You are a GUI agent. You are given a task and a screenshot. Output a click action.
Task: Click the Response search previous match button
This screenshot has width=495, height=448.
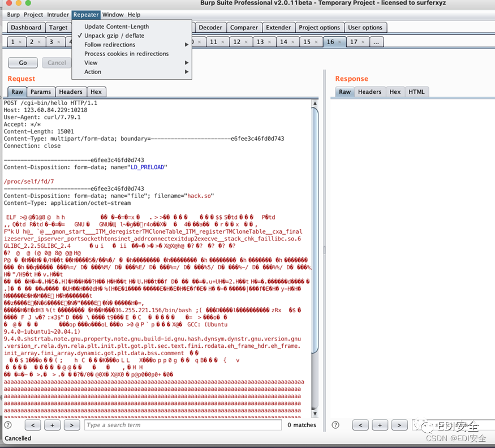click(x=360, y=425)
